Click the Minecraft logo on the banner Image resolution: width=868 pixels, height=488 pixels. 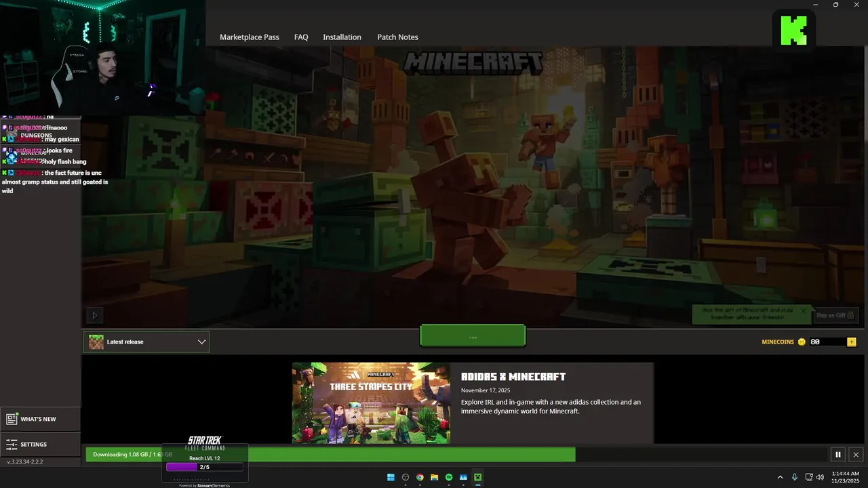[473, 64]
